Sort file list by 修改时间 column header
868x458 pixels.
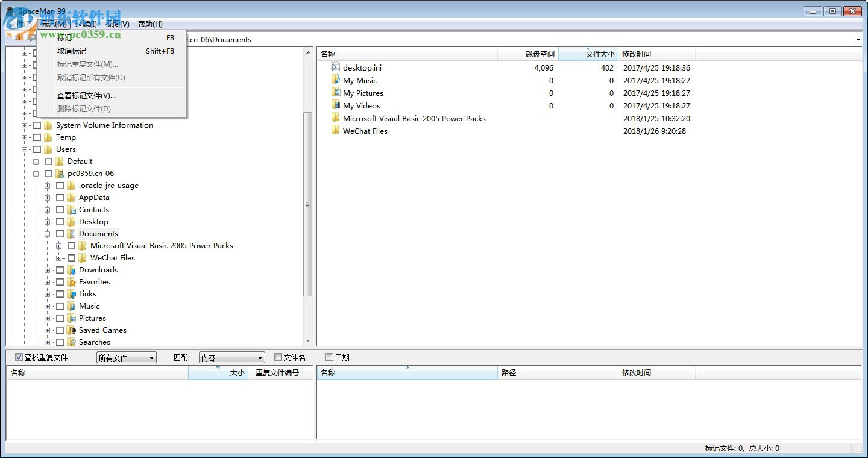pos(657,54)
